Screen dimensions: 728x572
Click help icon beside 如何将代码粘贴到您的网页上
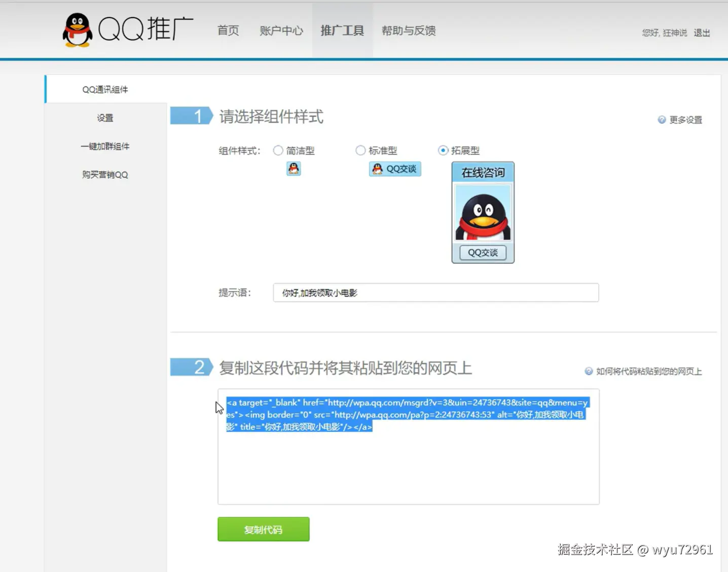[589, 371]
